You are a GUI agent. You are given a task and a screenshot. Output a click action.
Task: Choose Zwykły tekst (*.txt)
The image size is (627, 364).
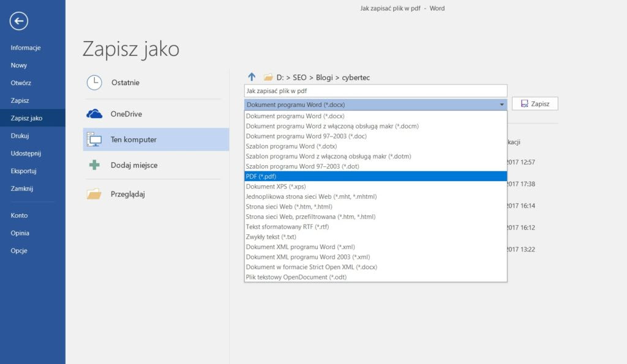point(375,237)
